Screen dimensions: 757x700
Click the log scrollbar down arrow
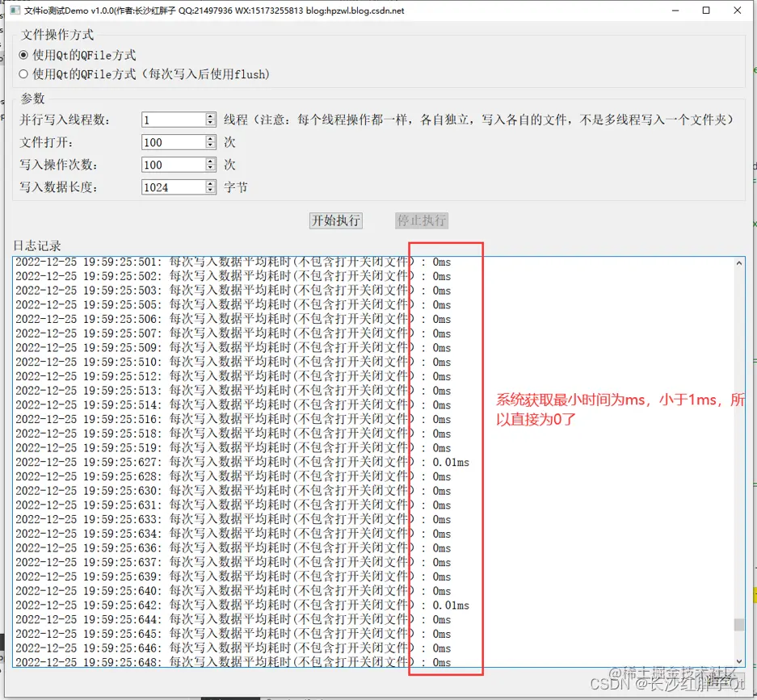click(738, 661)
